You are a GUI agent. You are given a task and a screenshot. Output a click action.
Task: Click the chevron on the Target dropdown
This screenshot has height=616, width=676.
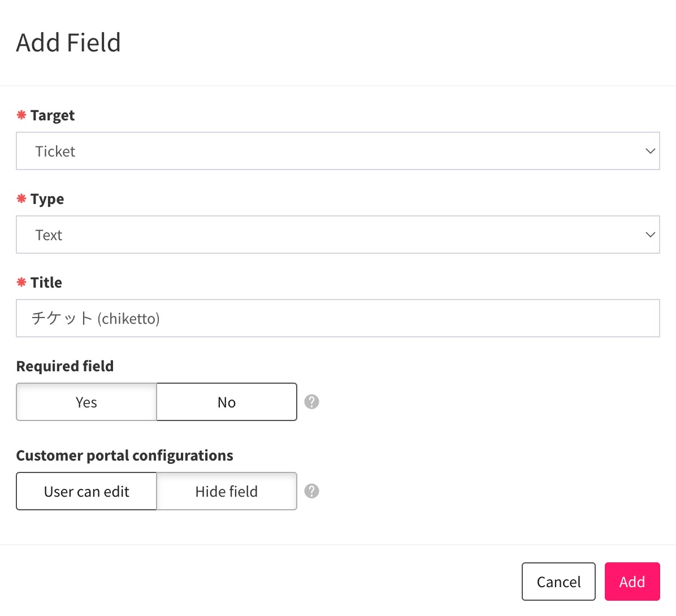click(x=649, y=151)
